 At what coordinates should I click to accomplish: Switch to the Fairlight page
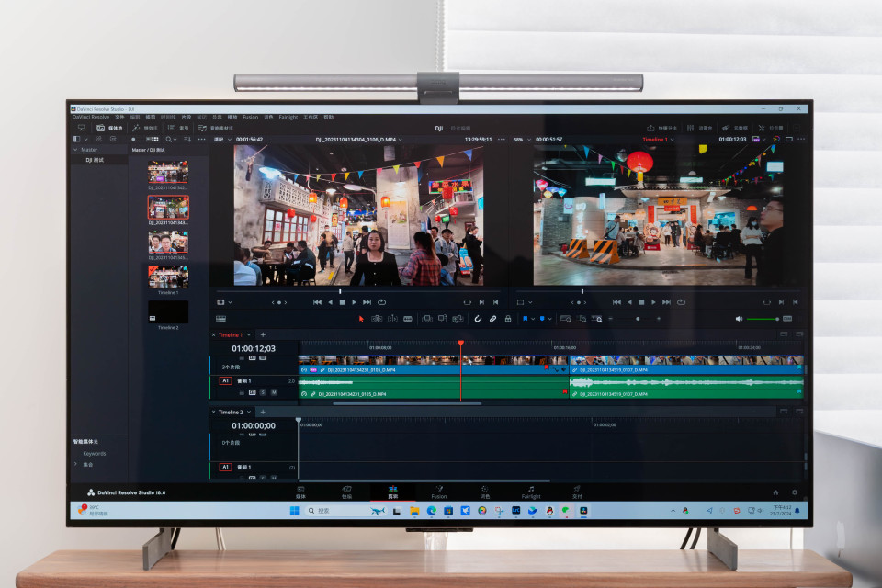(x=531, y=492)
